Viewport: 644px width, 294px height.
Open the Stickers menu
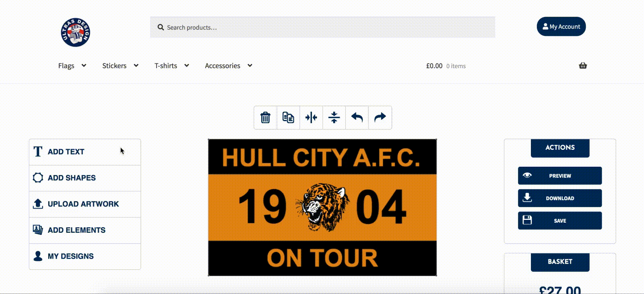[x=114, y=66]
